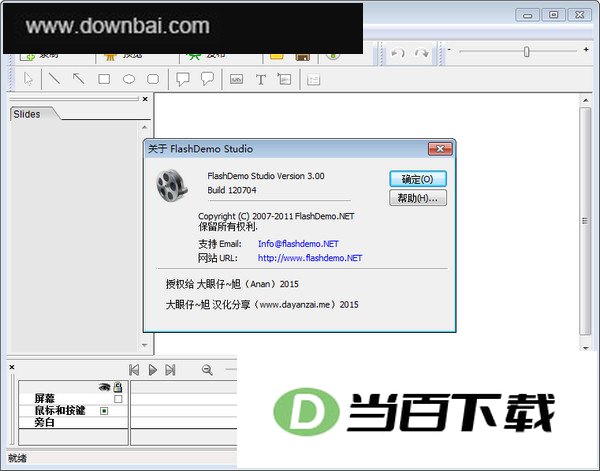Insert a rounded speech bubble callout

coord(207,79)
